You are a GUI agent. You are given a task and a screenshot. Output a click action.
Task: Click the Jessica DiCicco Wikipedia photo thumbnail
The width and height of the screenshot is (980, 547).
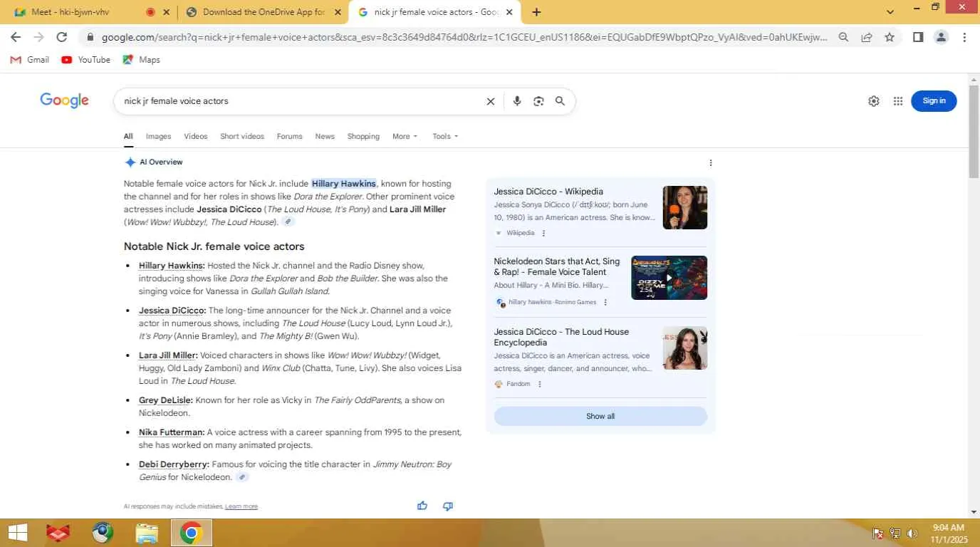pos(685,207)
